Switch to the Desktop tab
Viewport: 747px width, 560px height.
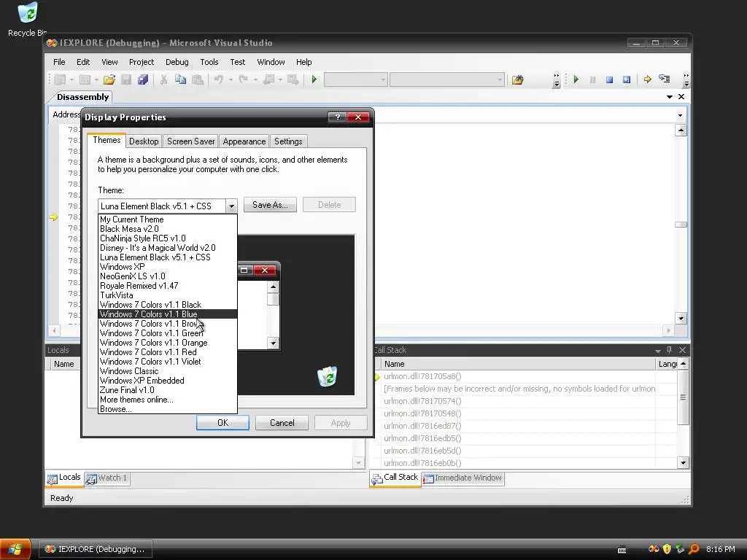144,141
